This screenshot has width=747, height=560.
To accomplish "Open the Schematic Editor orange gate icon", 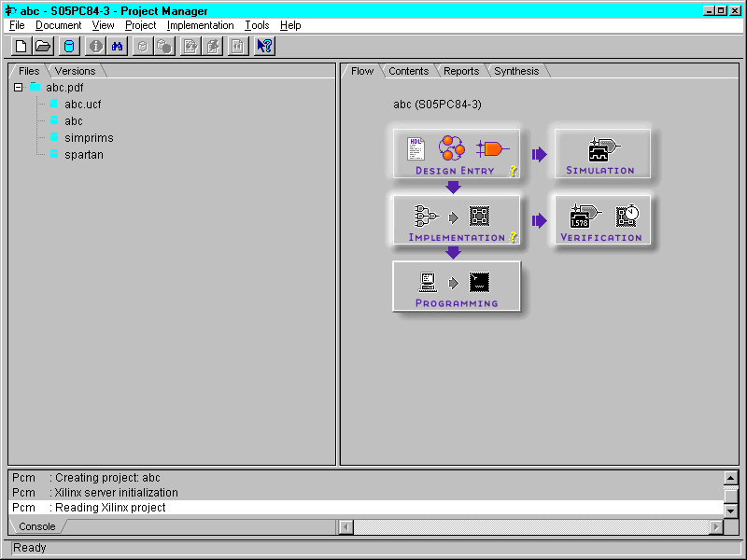I will (493, 148).
